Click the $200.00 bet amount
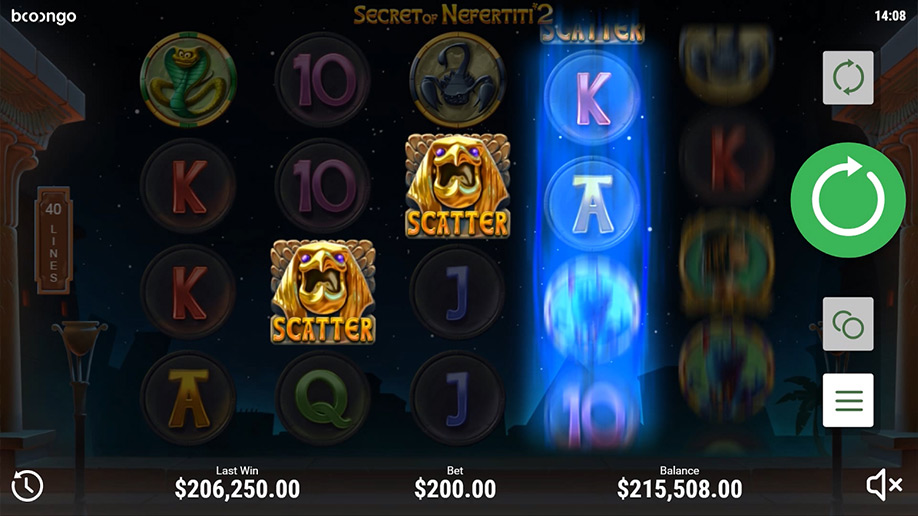The height and width of the screenshot is (516, 918). point(455,488)
